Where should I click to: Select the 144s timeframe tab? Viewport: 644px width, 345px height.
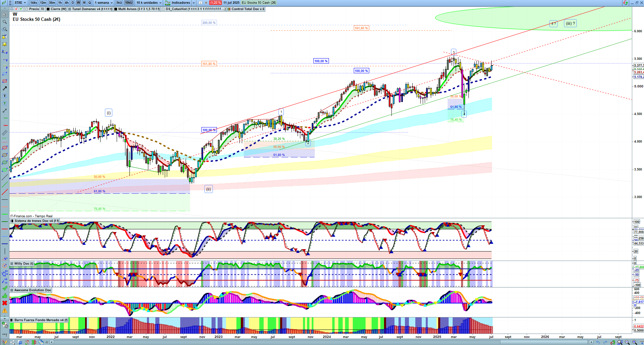click(34, 3)
